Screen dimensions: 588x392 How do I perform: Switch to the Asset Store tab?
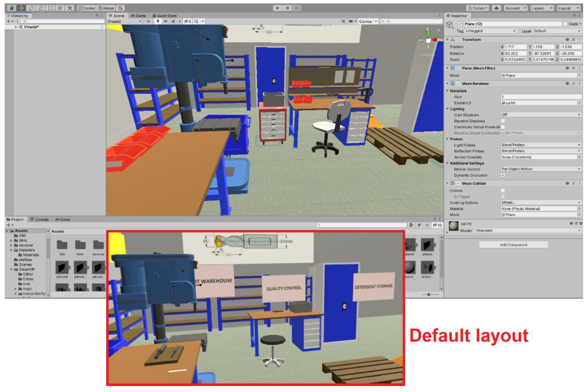pos(165,15)
